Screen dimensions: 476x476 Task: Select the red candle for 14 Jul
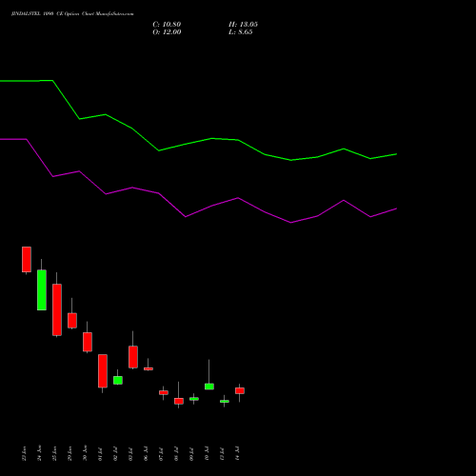pyautogui.click(x=240, y=390)
